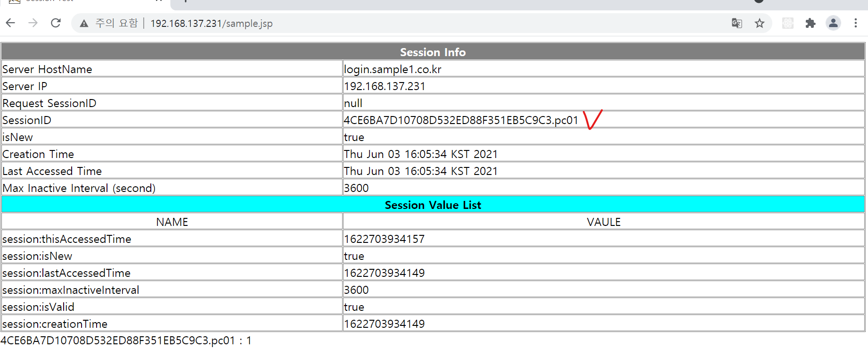Select the session:creationTime value 1622703934149

tap(384, 324)
